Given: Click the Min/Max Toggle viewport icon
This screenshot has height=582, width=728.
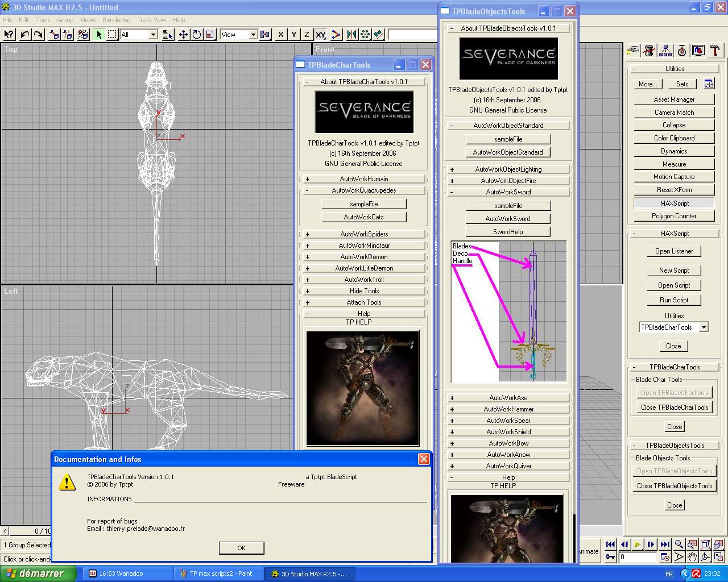Looking at the screenshot, I should (x=719, y=557).
